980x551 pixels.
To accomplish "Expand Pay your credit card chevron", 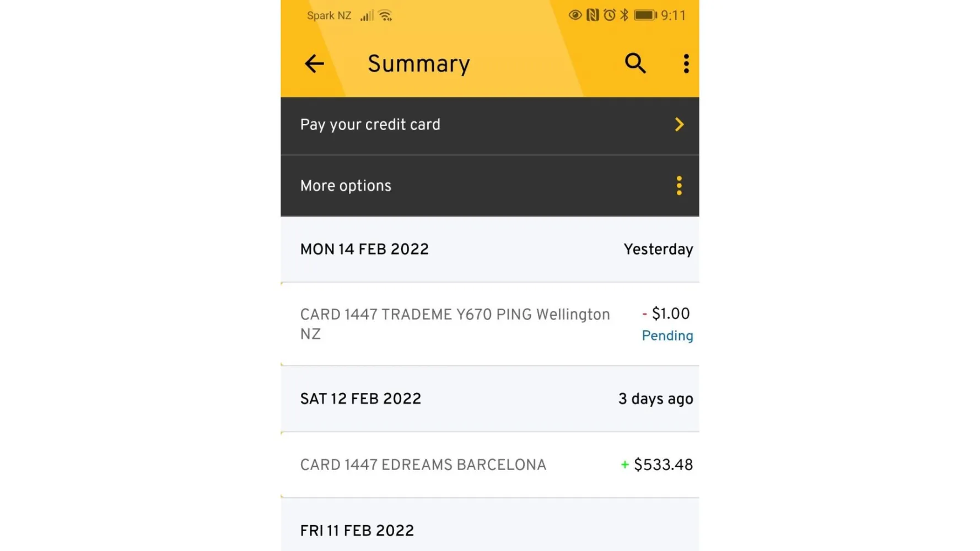I will tap(679, 125).
